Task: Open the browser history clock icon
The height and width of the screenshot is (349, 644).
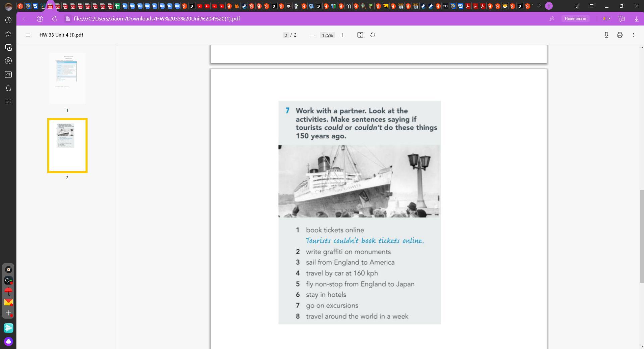Action: coord(8,20)
